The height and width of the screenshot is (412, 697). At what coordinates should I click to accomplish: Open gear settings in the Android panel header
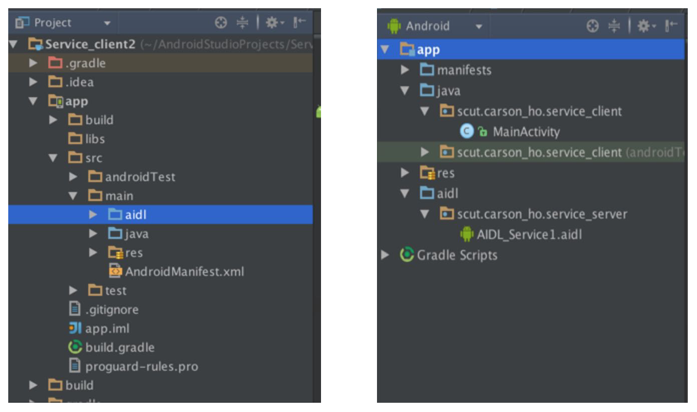645,26
